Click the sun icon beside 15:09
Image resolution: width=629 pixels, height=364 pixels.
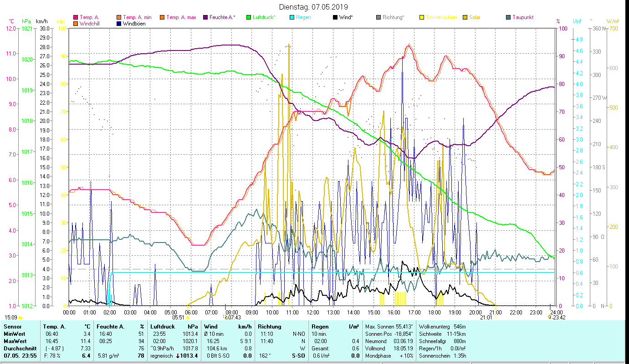tap(20, 318)
